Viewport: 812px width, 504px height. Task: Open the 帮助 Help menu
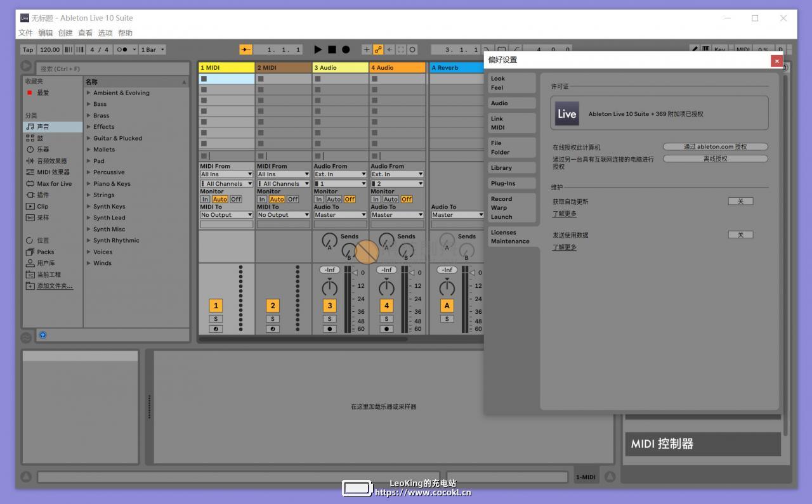point(125,33)
